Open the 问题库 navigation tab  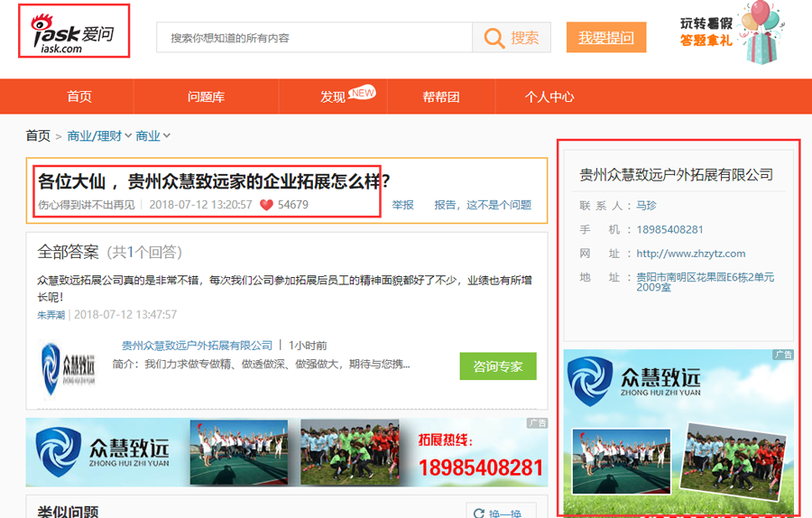point(206,97)
